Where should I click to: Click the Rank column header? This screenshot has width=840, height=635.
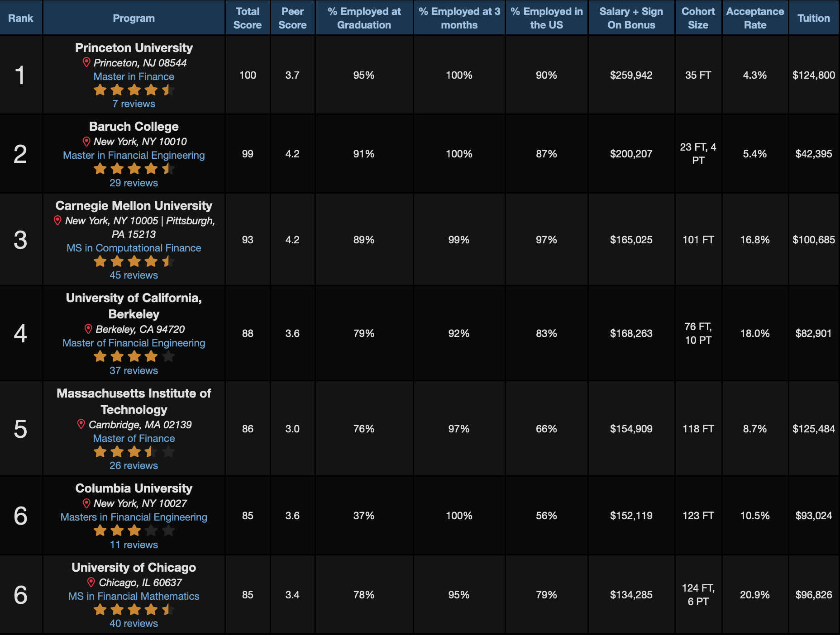tap(21, 18)
